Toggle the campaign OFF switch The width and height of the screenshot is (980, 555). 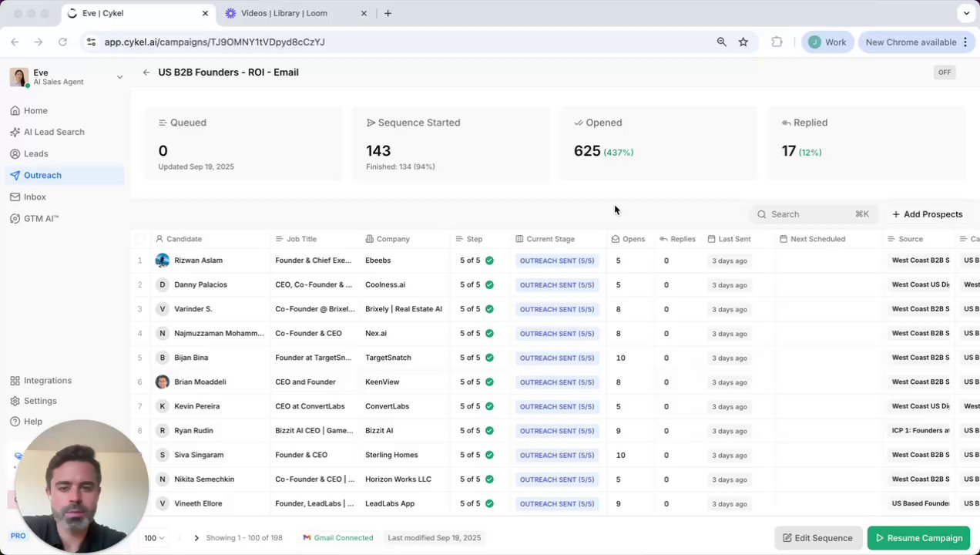tap(945, 72)
